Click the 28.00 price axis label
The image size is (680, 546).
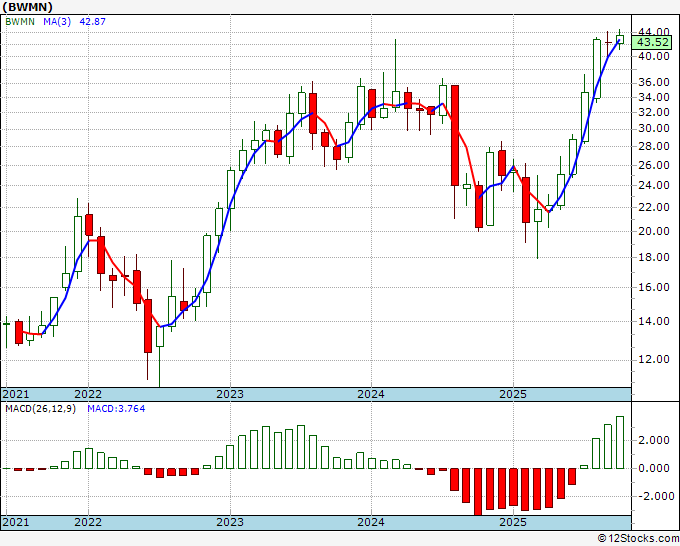[653, 146]
